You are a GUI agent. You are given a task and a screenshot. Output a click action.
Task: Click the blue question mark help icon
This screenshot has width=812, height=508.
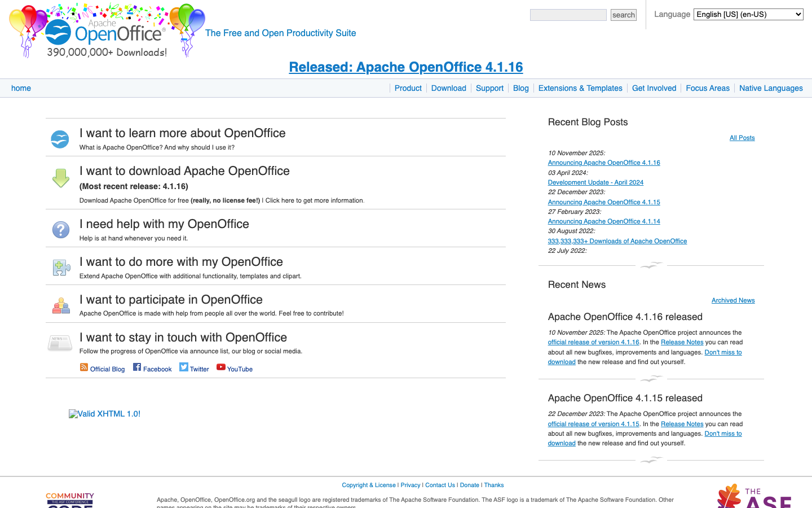[x=60, y=230]
